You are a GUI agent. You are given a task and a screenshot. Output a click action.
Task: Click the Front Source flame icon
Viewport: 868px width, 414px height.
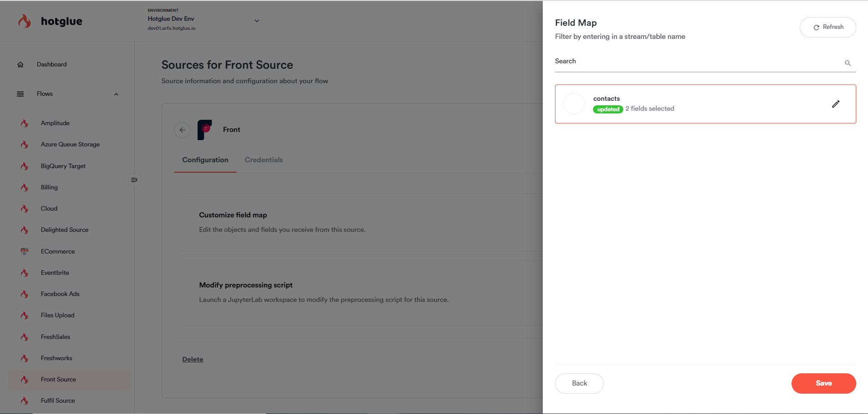24,380
